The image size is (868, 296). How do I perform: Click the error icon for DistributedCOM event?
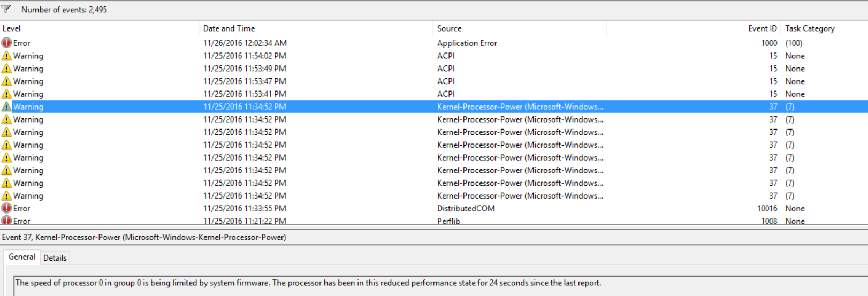pyautogui.click(x=6, y=208)
